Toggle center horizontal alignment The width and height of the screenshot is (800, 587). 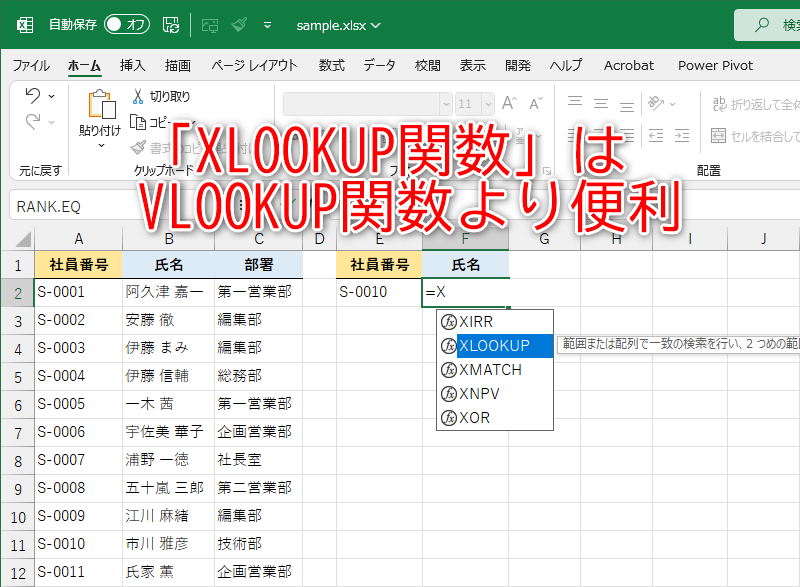pos(602,134)
